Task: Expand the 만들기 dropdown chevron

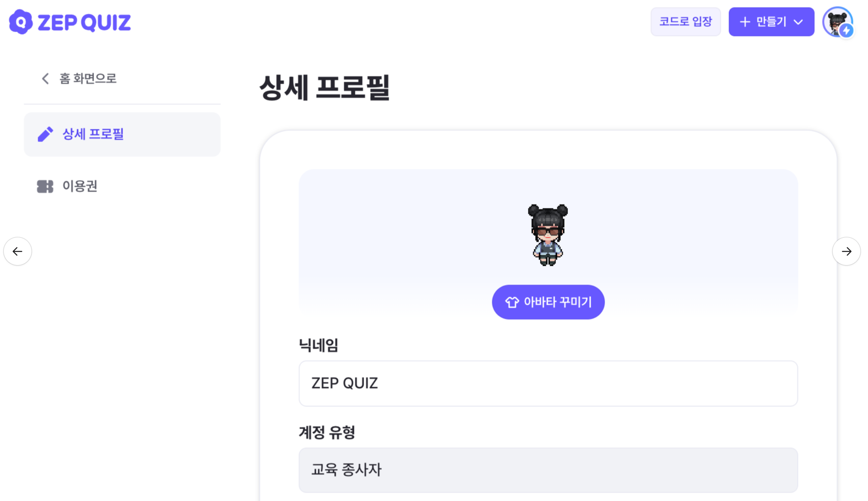Action: tap(798, 22)
